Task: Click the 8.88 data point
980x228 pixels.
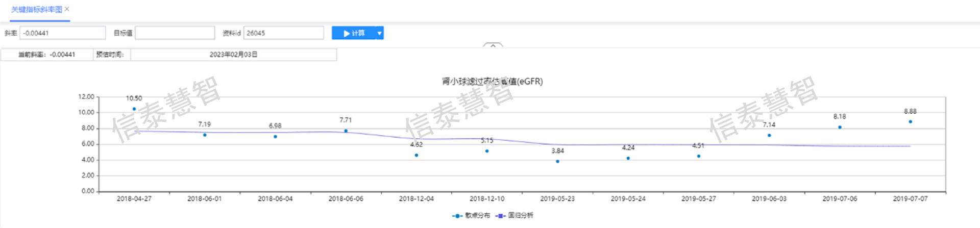Action: 910,121
